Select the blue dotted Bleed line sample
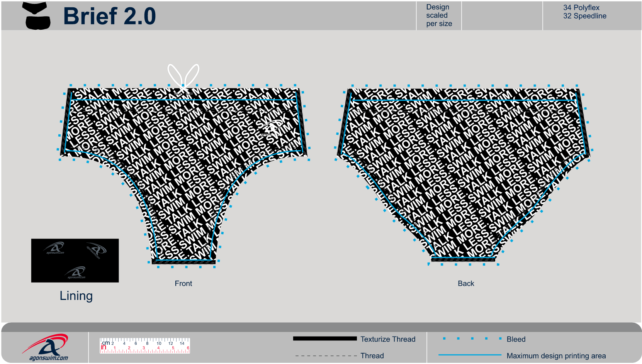This screenshot has height=364, width=642. pyautogui.click(x=472, y=339)
